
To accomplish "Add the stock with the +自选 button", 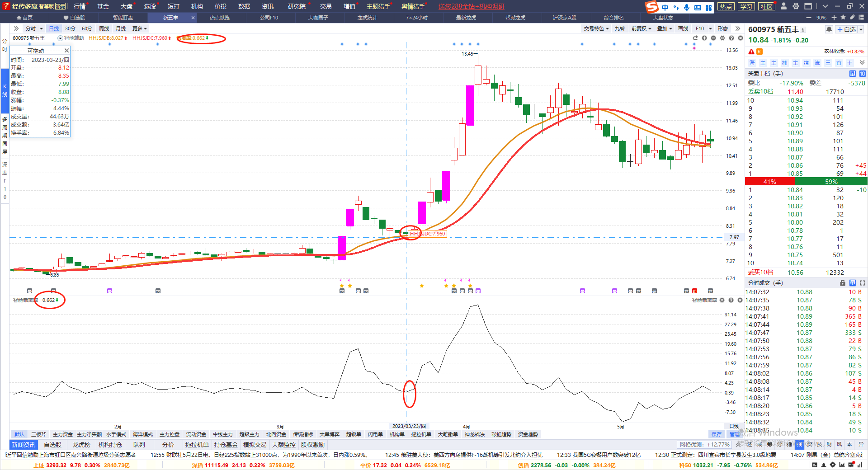I will pos(846,29).
